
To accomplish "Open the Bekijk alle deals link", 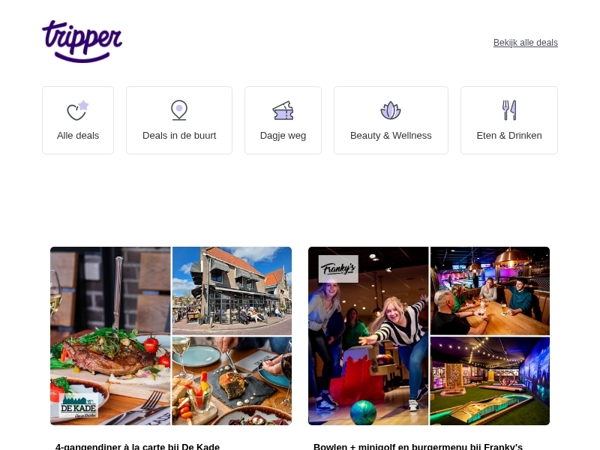I will tap(525, 43).
